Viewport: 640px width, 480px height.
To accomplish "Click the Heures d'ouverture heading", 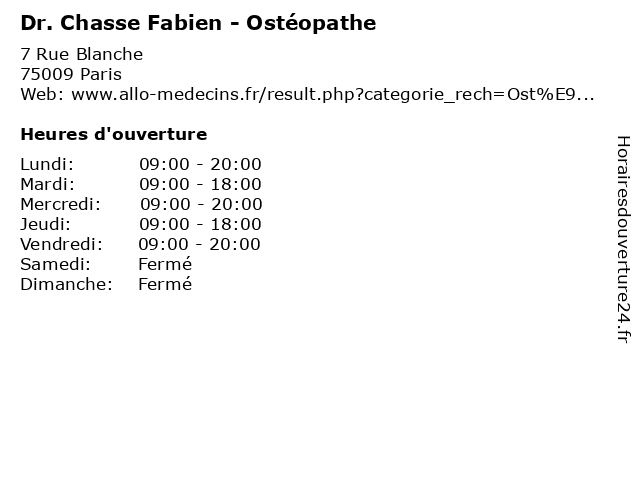I will tap(113, 134).
